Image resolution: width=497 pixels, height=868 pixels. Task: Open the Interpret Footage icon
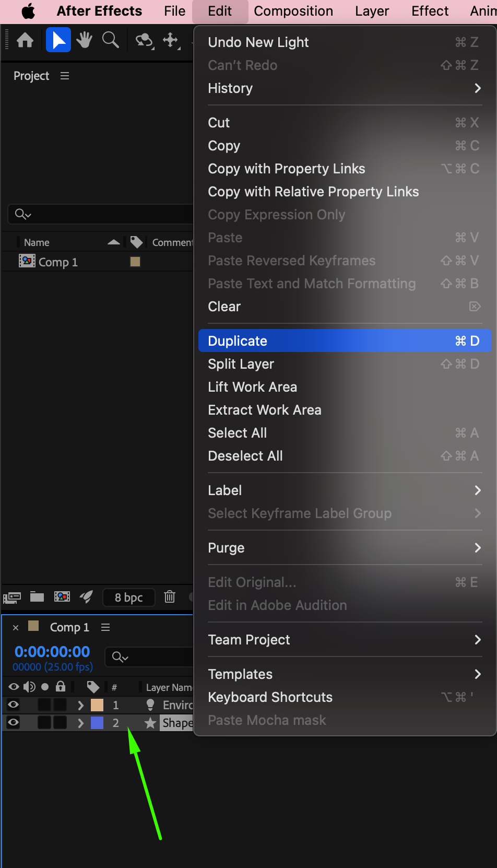click(x=12, y=597)
